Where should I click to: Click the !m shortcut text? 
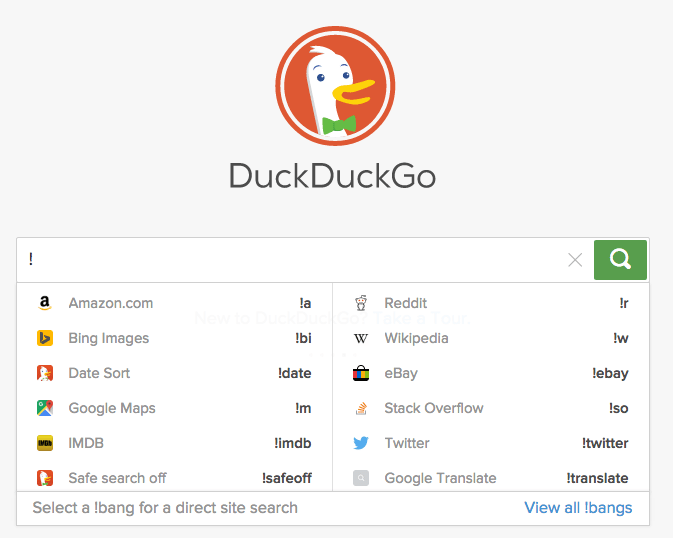tap(303, 408)
